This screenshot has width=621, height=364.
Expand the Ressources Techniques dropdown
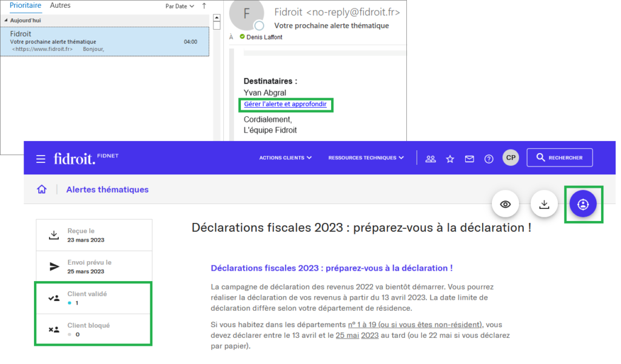(x=366, y=158)
